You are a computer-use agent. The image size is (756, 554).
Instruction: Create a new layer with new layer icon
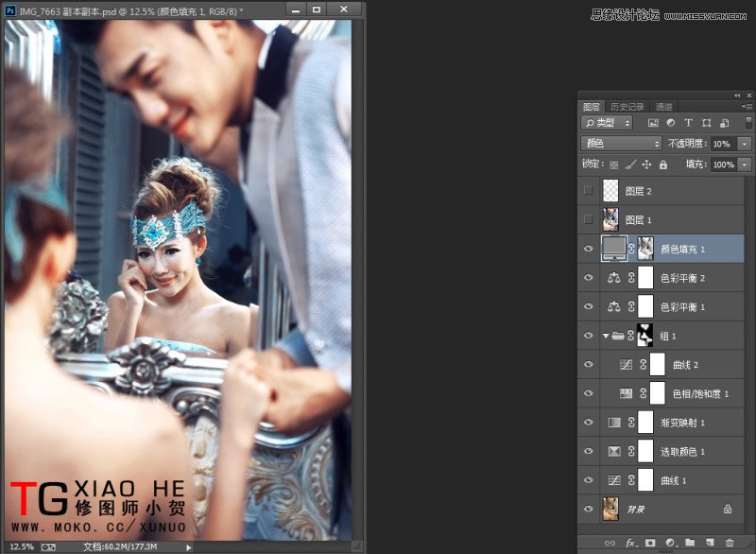pyautogui.click(x=710, y=543)
